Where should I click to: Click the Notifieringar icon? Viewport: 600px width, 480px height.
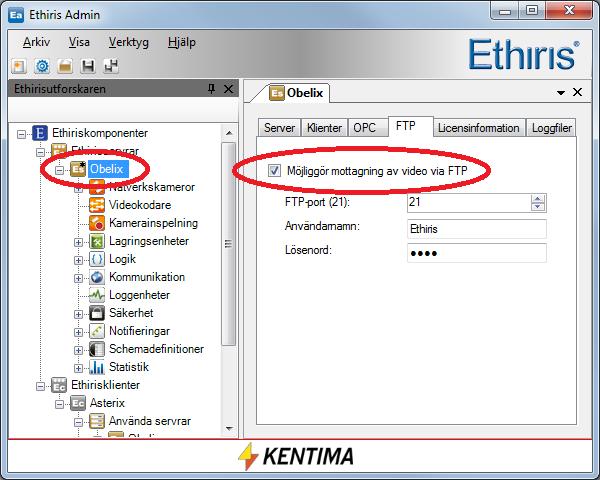(97, 331)
